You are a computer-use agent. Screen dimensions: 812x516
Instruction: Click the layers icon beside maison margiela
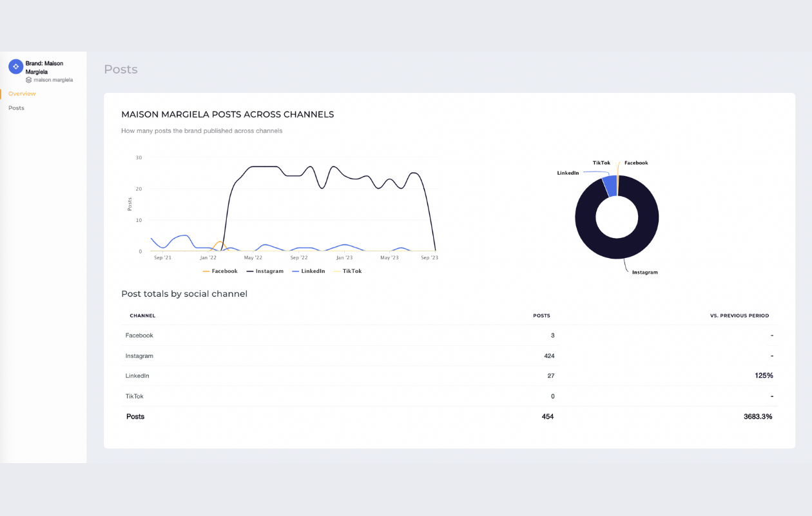coord(29,80)
